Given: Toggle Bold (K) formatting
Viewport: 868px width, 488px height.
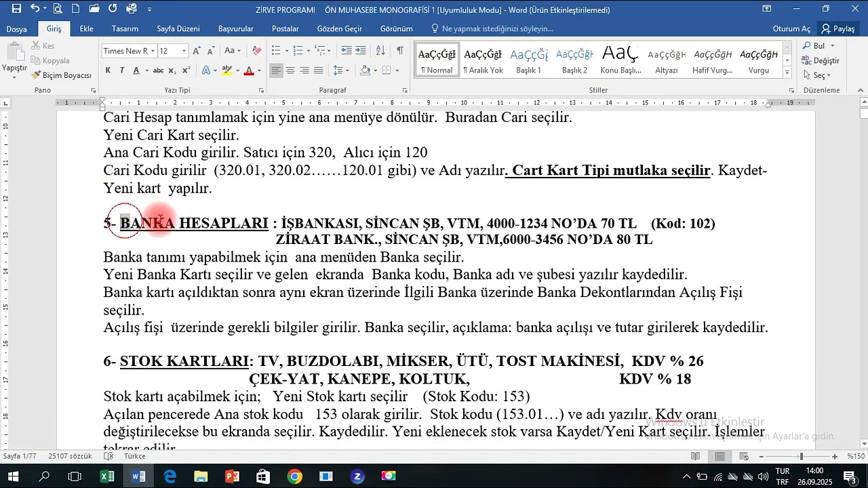Looking at the screenshot, I should [108, 70].
